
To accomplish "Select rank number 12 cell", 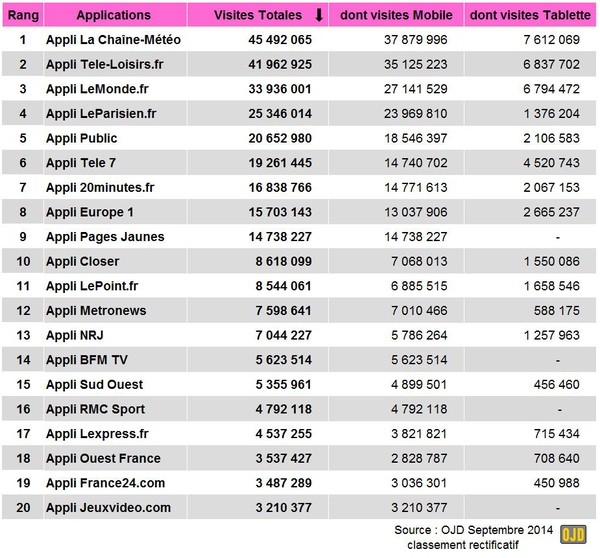I will [x=23, y=310].
